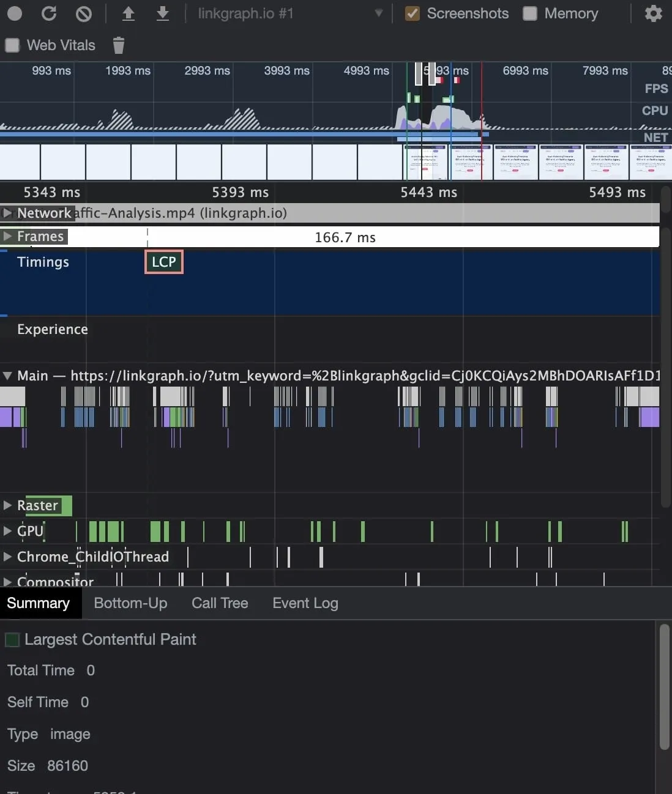Image resolution: width=672 pixels, height=794 pixels.
Task: Open Capture settings gear icon
Action: 653,13
